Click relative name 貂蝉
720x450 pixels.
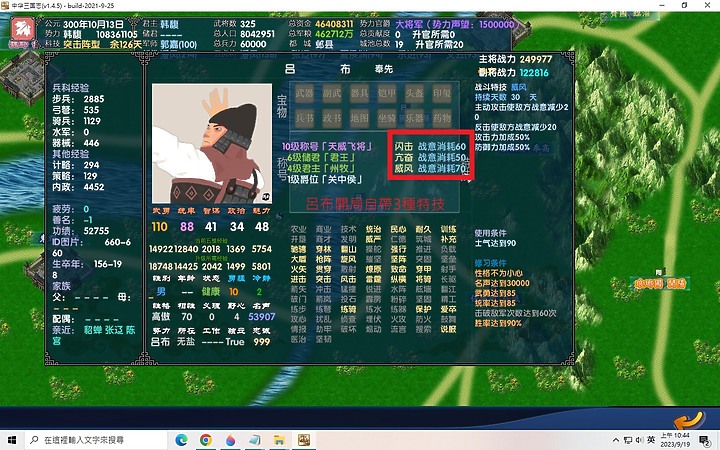click(x=93, y=330)
